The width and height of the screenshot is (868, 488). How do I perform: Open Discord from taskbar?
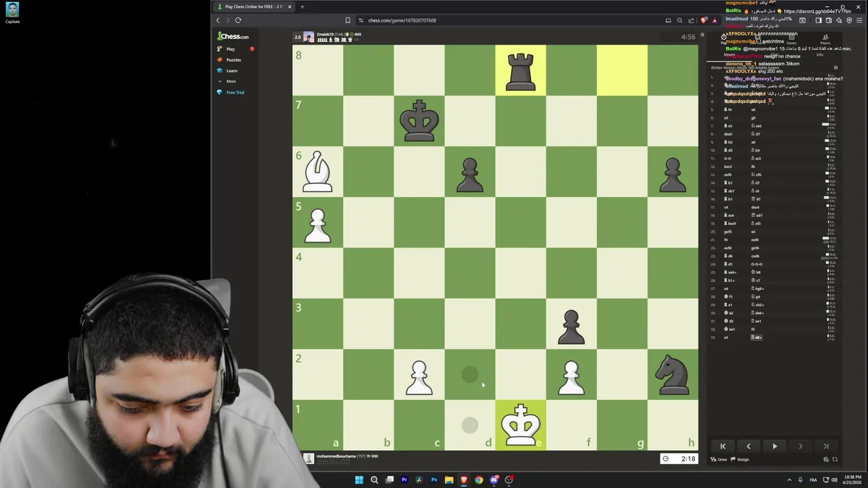point(494,480)
